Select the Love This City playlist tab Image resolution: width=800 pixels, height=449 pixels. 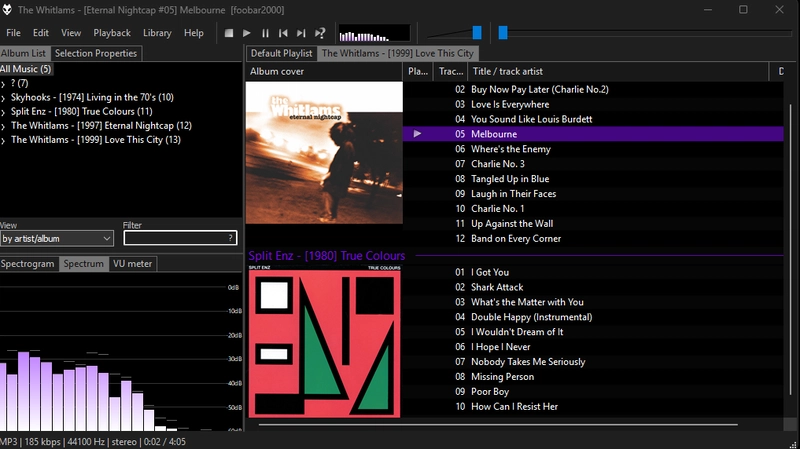[x=397, y=53]
